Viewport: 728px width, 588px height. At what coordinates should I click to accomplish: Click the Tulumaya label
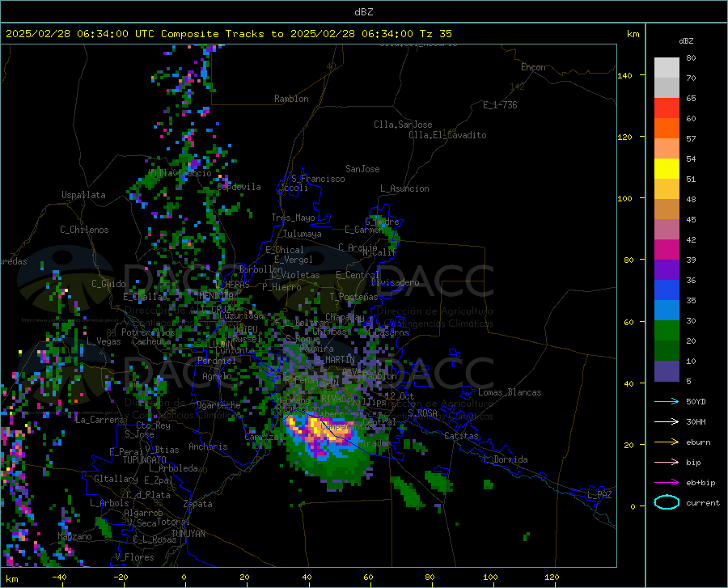click(x=303, y=234)
